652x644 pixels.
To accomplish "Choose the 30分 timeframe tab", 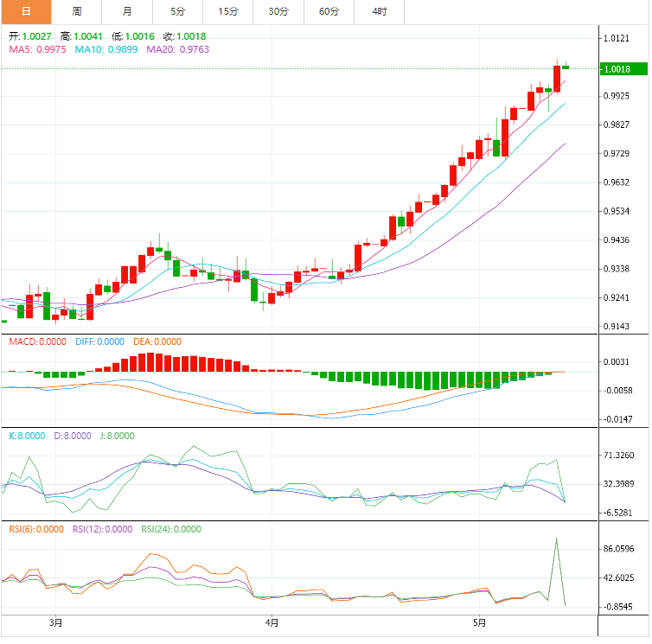I will pos(278,11).
